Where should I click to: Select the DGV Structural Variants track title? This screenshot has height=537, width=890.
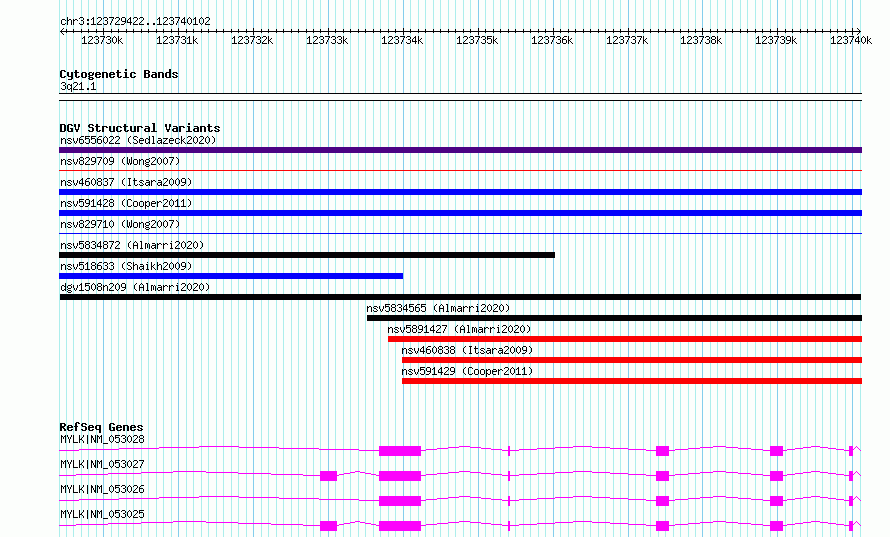140,128
